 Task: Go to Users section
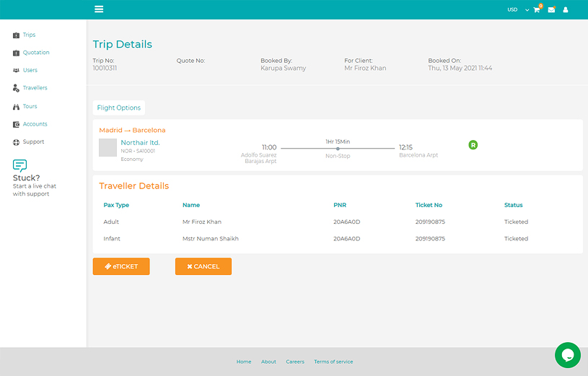tap(30, 70)
